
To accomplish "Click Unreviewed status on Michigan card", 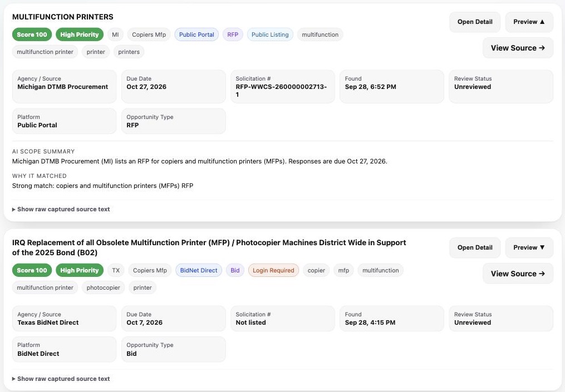I will pyautogui.click(x=473, y=87).
